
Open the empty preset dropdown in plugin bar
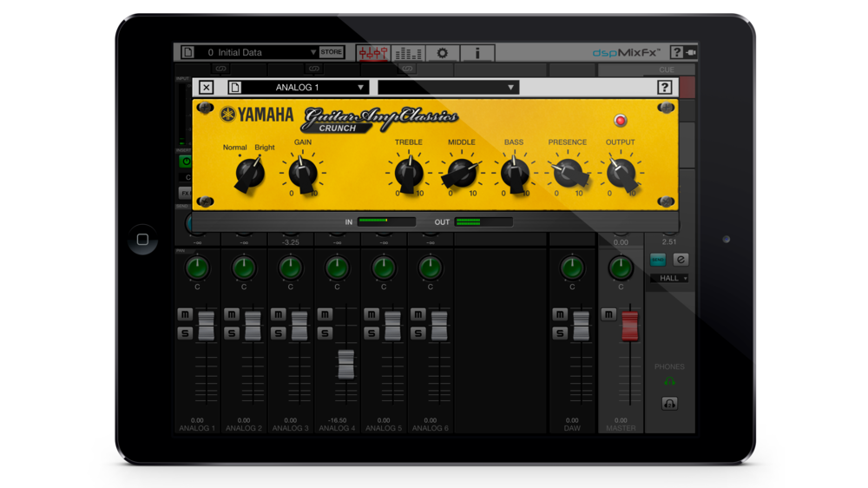click(448, 87)
